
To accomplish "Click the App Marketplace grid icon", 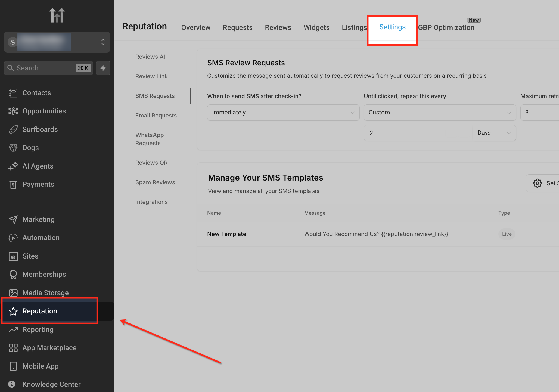I will point(13,348).
